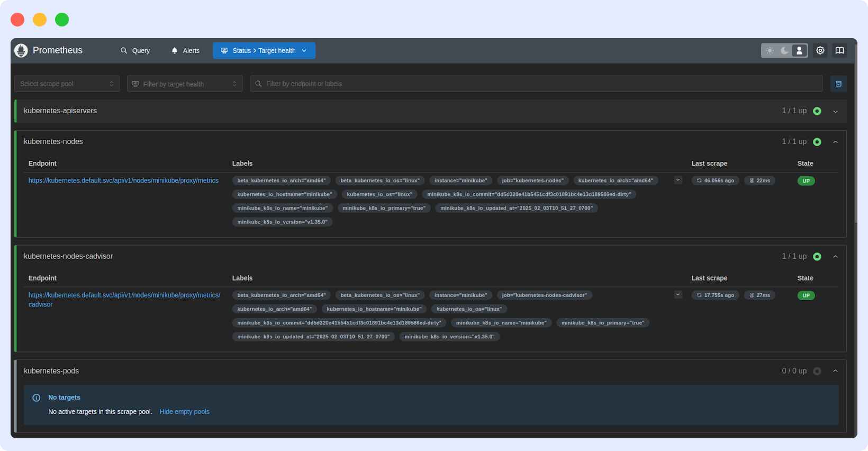Viewport: 868px width, 451px height.
Task: Click gray status ring for kubernetes-pods
Action: pos(817,371)
